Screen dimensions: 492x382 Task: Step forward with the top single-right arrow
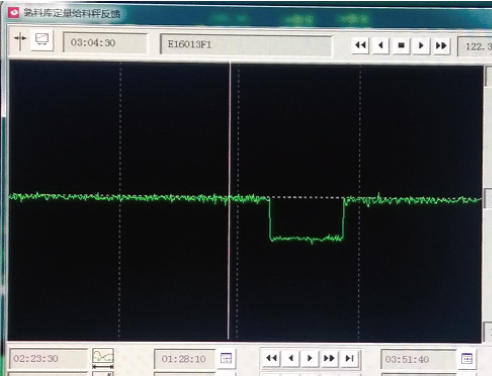(x=421, y=45)
